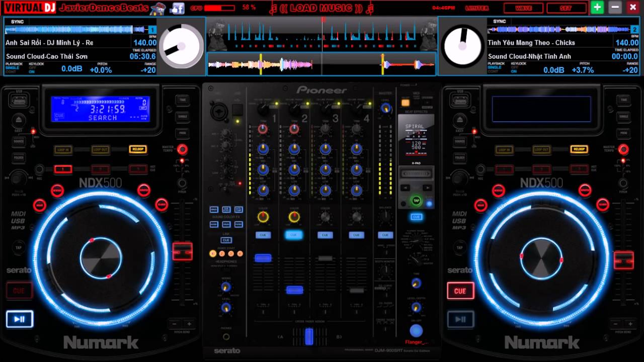
Task: Click the Facebook icon in the top bar
Action: coord(177,8)
